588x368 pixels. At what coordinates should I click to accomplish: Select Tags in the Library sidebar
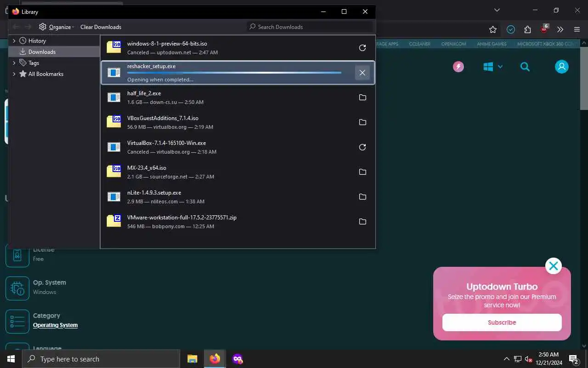click(x=34, y=63)
